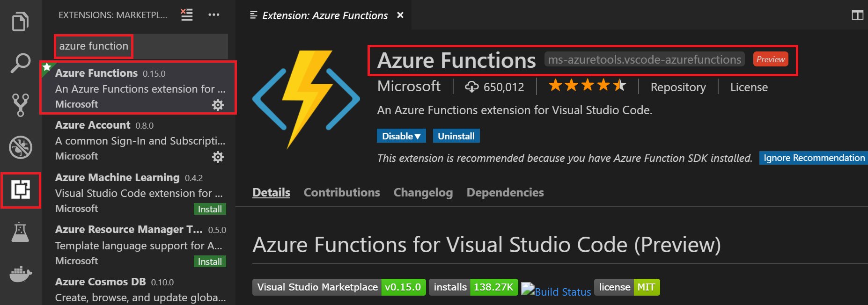Select Azure Cosmos DB extension
The width and height of the screenshot is (868, 305).
pos(139,288)
